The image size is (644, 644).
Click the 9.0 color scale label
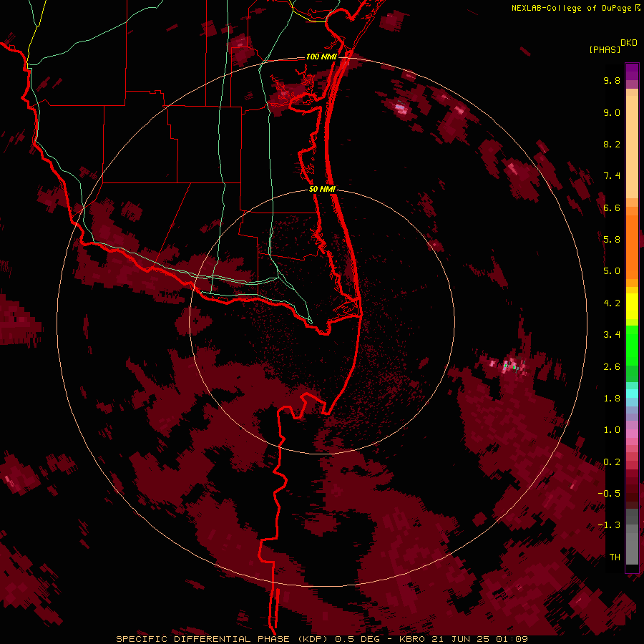coord(612,112)
